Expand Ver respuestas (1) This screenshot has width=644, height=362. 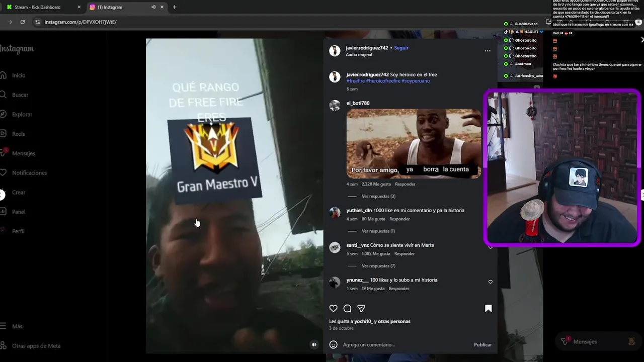click(378, 231)
